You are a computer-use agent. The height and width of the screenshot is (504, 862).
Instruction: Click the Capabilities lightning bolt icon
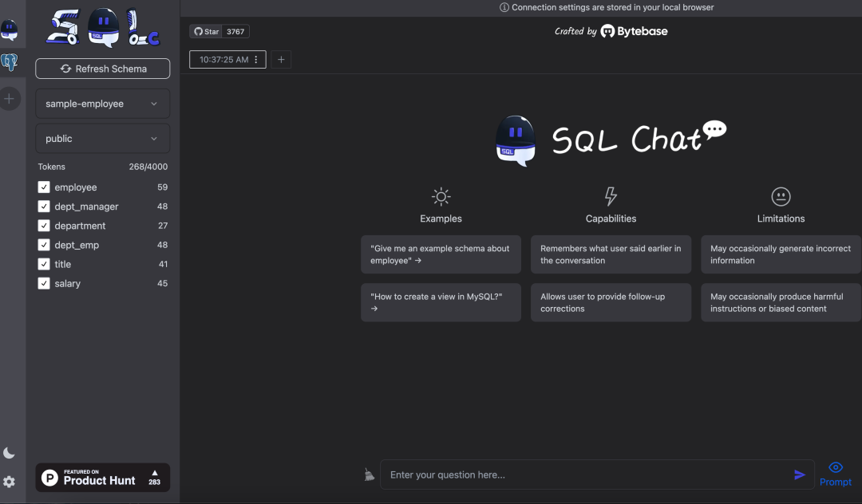point(611,196)
